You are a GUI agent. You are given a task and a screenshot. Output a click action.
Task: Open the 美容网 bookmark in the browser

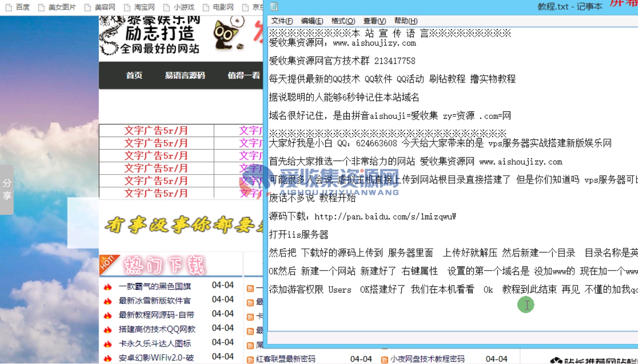[105, 7]
